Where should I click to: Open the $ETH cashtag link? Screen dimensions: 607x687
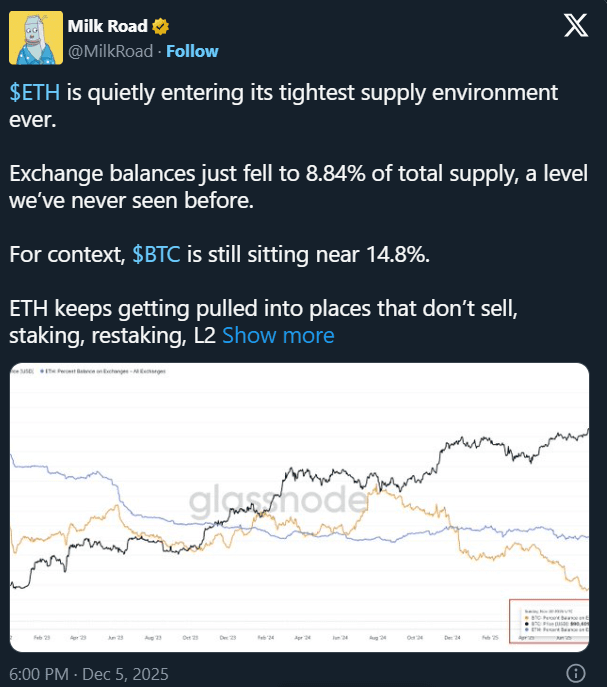[x=35, y=93]
